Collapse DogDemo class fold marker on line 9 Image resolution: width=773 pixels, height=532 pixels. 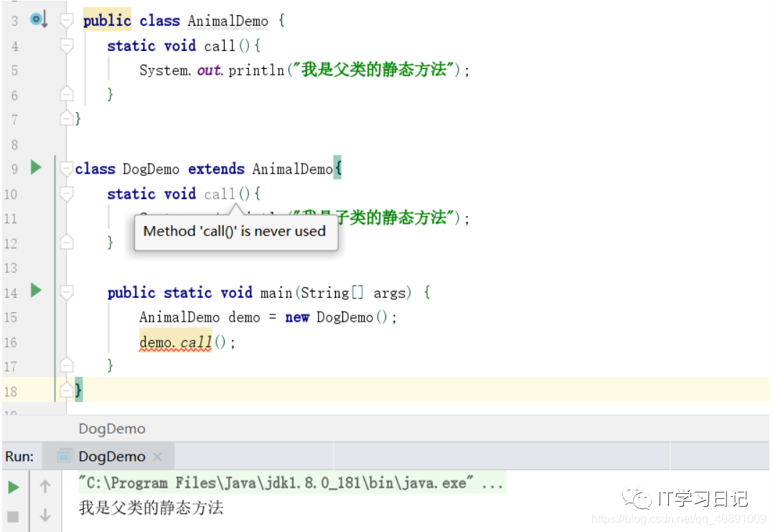[x=67, y=169]
